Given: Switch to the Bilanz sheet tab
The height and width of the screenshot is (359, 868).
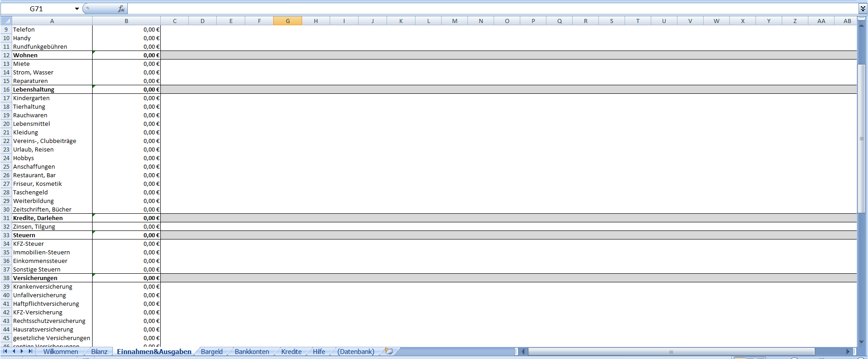Looking at the screenshot, I should [x=99, y=352].
